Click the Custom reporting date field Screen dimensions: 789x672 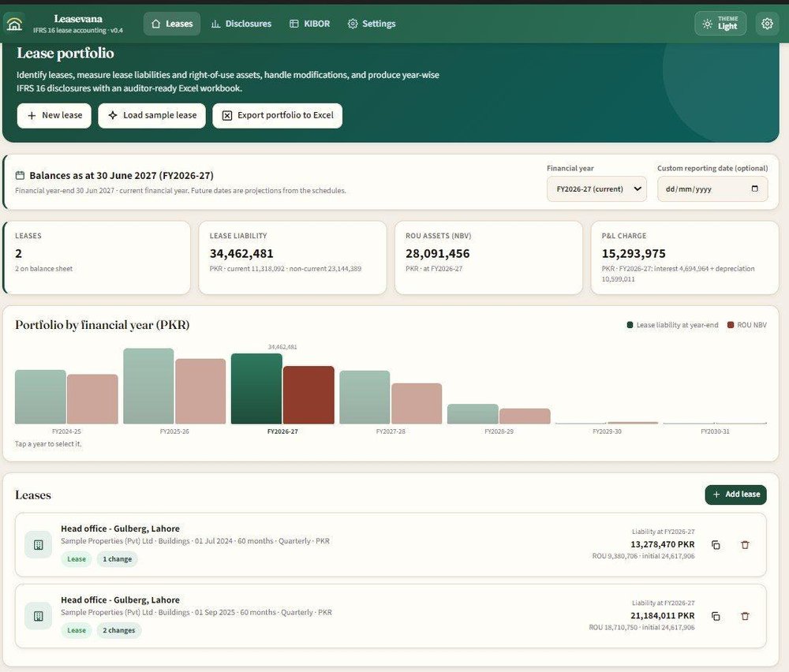(712, 189)
